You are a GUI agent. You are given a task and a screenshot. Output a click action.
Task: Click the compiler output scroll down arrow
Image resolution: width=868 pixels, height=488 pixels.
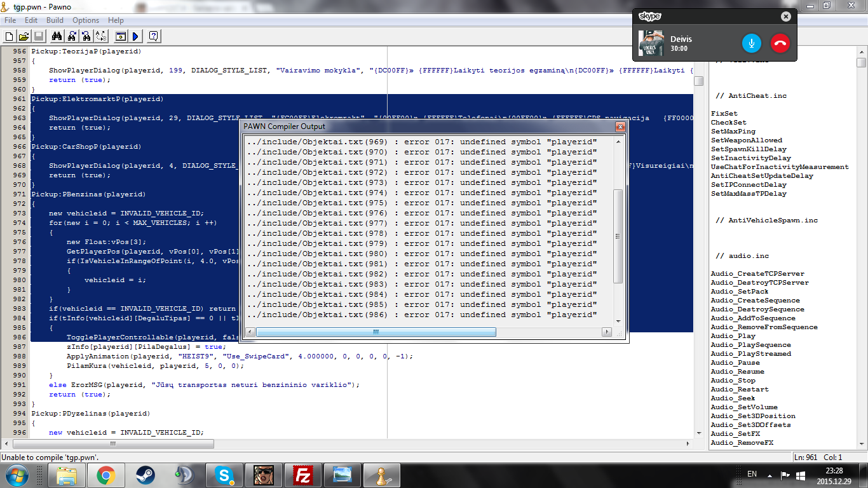coord(618,321)
